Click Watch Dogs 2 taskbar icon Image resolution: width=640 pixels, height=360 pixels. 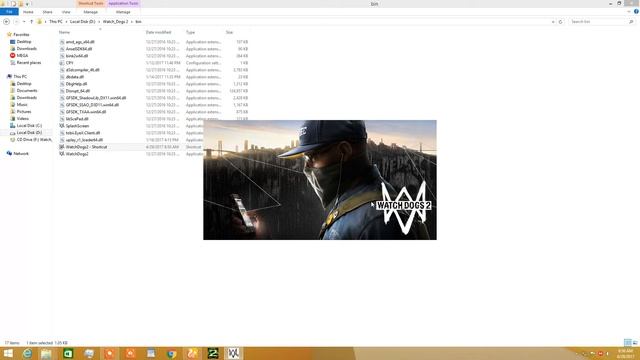[x=233, y=353]
